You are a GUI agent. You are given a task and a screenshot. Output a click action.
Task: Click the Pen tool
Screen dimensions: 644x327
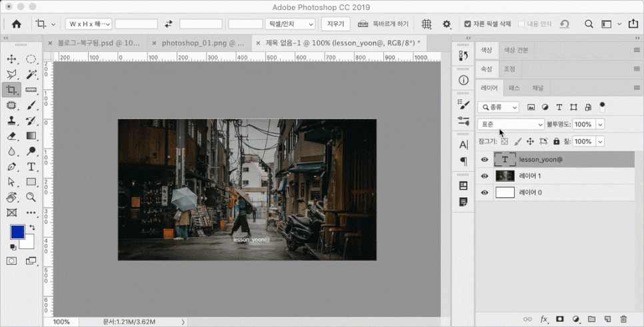point(11,166)
